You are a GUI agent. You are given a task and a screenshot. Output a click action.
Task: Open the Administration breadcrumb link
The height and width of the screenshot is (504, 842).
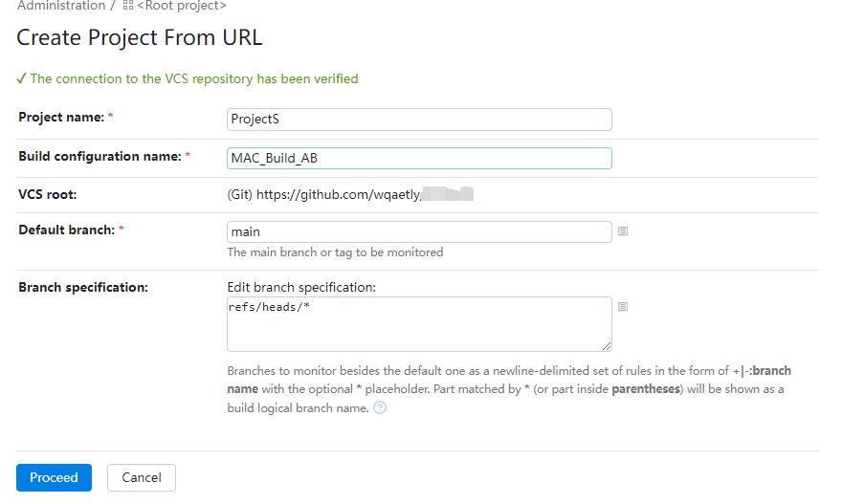click(x=61, y=6)
